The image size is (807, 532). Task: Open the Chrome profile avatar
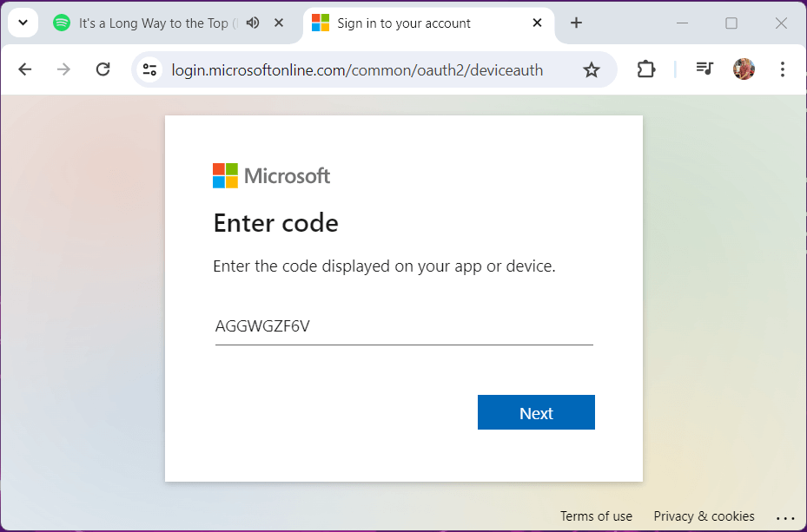pyautogui.click(x=744, y=69)
